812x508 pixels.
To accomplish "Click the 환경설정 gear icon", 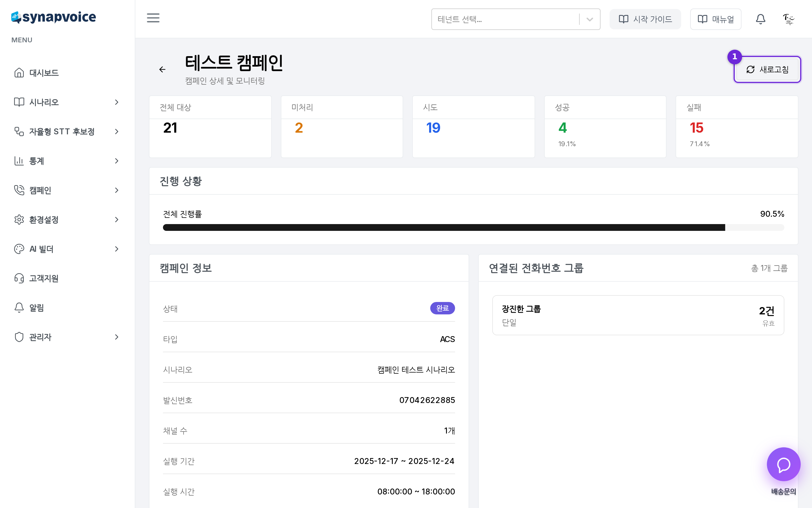I will 19,219.
